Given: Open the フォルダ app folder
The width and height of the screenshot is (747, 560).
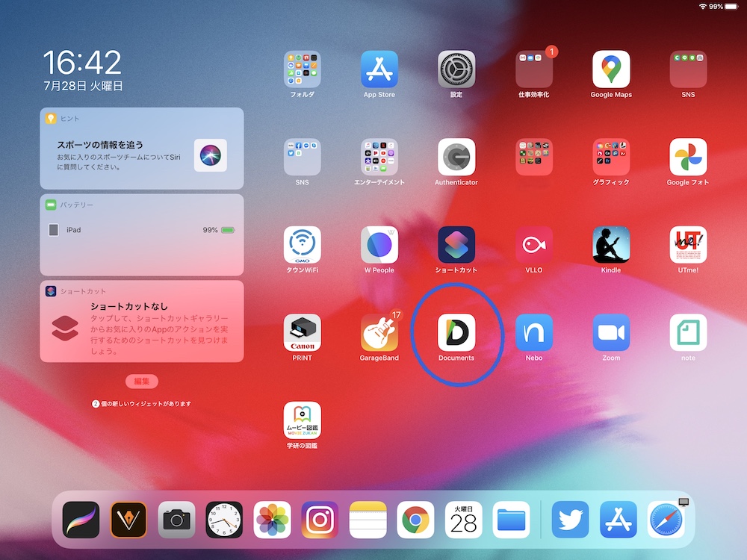Looking at the screenshot, I should point(302,69).
